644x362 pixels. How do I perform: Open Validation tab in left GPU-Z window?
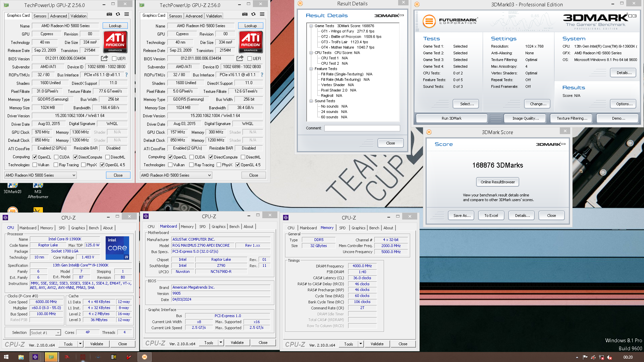(x=78, y=16)
